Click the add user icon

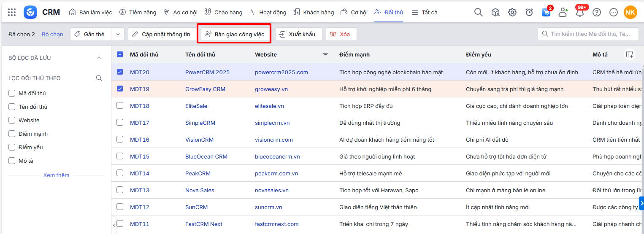point(563,12)
